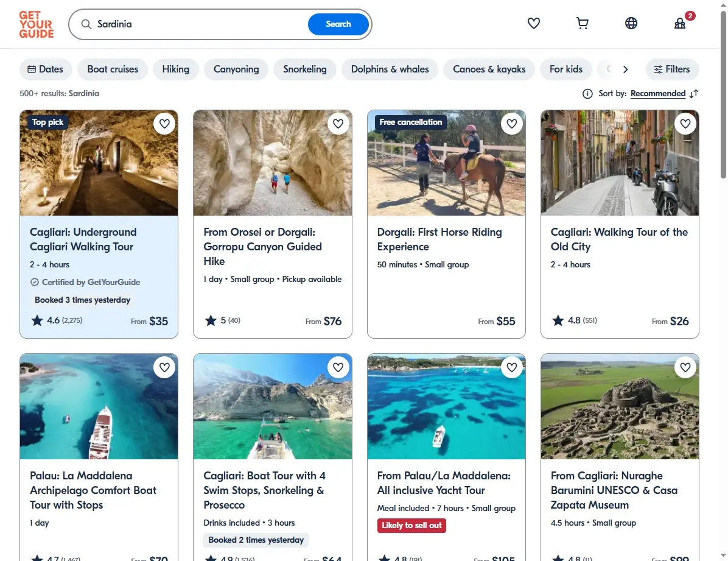Image resolution: width=728 pixels, height=561 pixels.
Task: Favorite the Boat Tour with 4 Swim Stops
Action: 338,367
